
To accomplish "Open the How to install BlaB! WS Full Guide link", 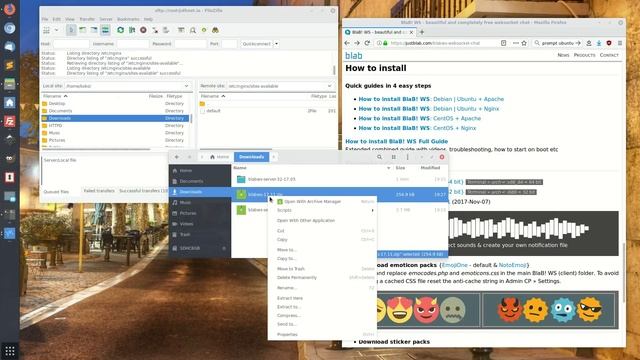I will [396, 141].
